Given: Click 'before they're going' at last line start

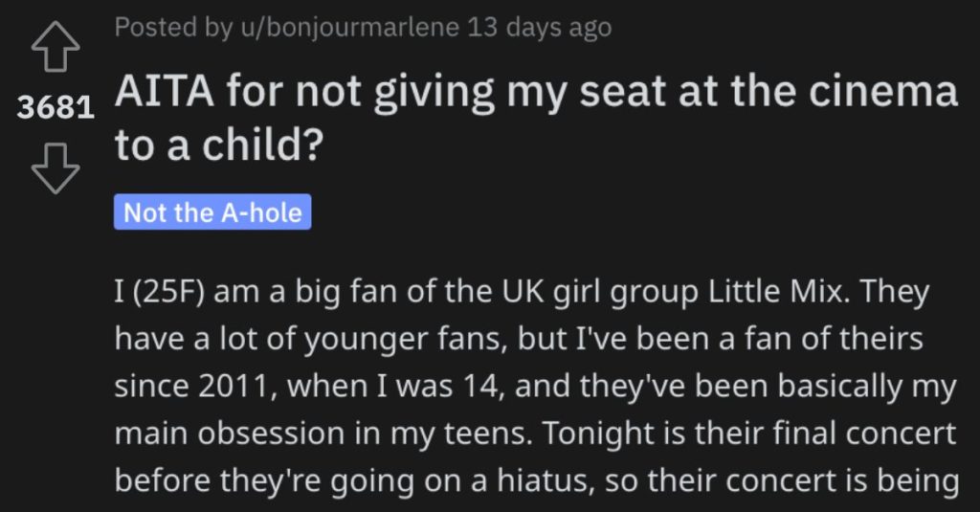Looking at the screenshot, I should click(264, 481).
